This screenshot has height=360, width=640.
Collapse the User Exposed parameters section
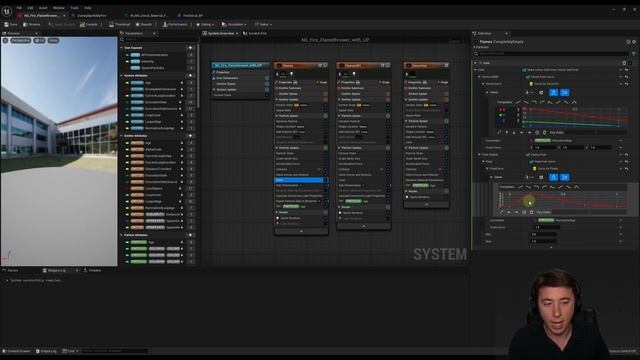point(122,48)
